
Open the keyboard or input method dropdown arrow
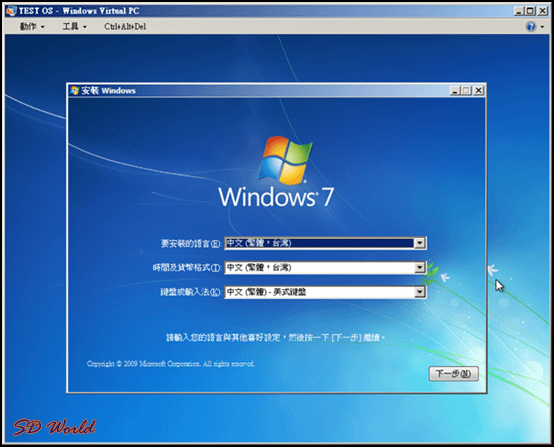tap(419, 292)
